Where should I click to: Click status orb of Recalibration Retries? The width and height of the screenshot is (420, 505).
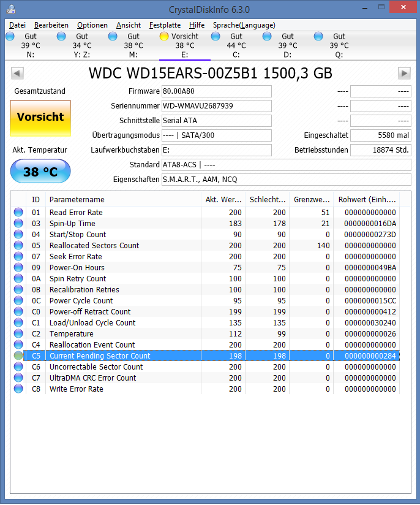[x=18, y=289]
